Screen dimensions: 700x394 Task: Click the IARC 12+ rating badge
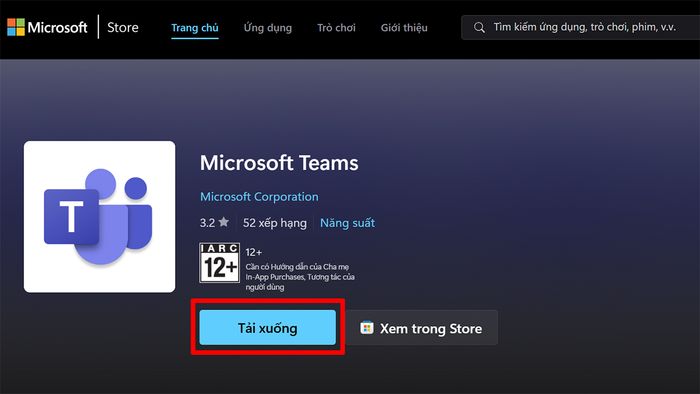pos(220,263)
